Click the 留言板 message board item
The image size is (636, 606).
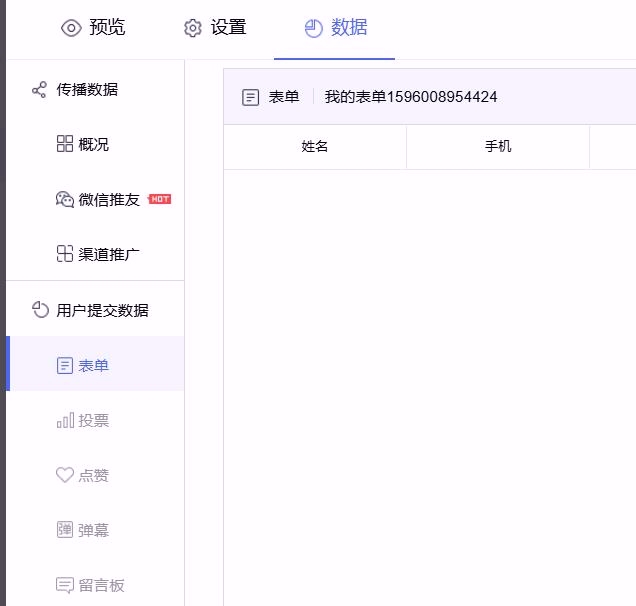(101, 585)
